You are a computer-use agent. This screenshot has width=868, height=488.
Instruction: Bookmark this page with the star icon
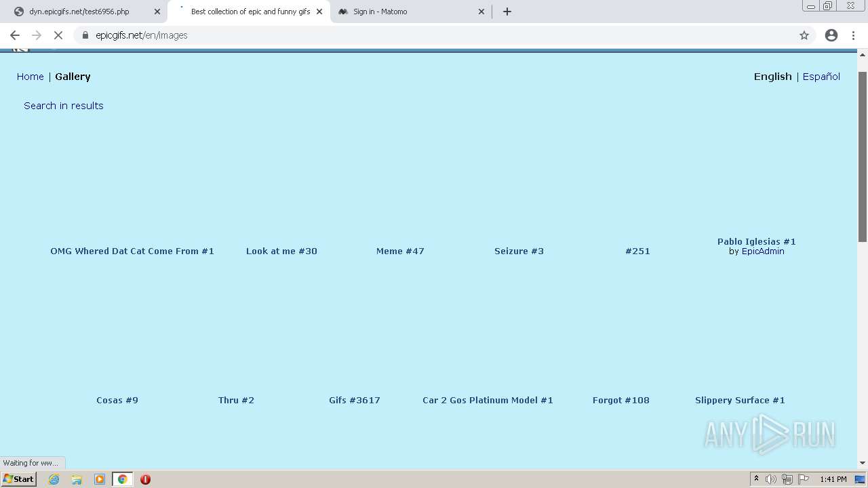click(x=804, y=35)
